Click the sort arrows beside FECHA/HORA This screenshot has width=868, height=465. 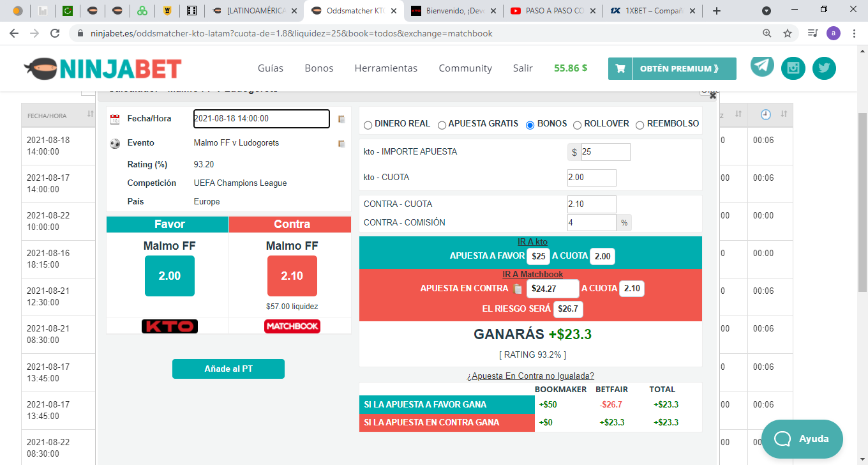pyautogui.click(x=90, y=115)
